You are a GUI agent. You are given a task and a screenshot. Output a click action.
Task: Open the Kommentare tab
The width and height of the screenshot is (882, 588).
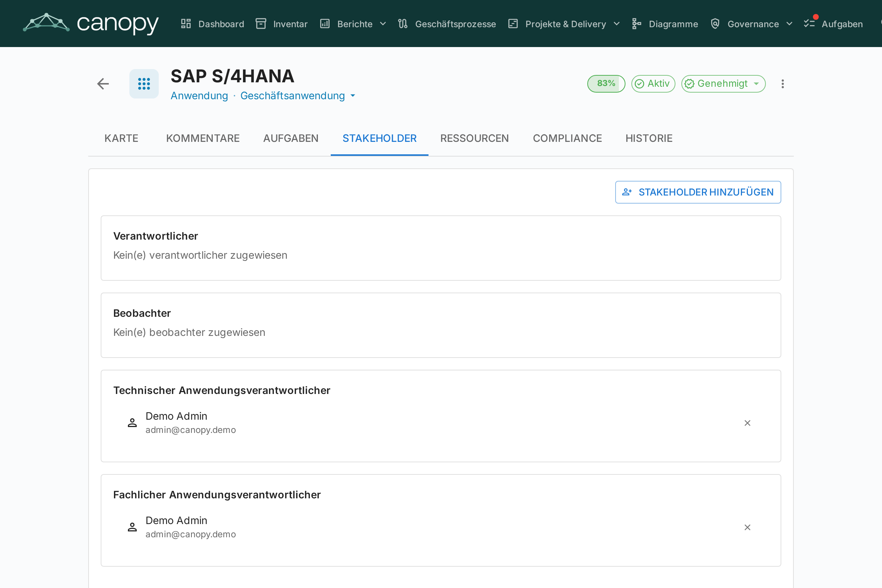203,139
